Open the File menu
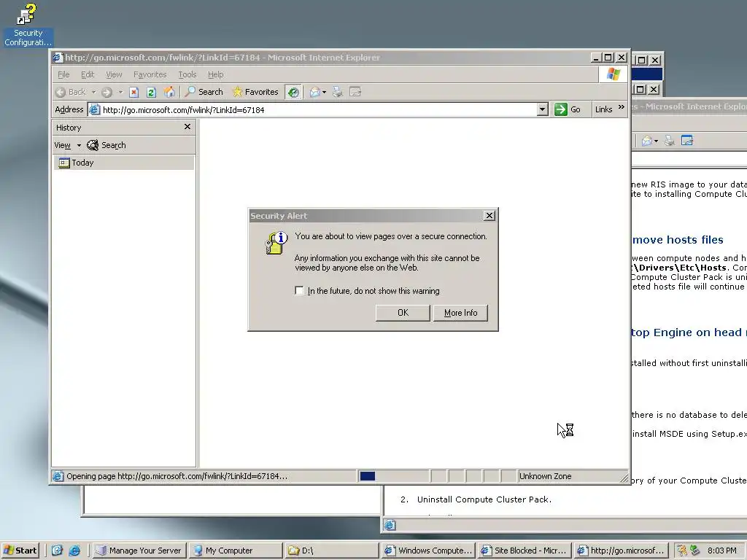This screenshot has width=747, height=560. (x=63, y=74)
